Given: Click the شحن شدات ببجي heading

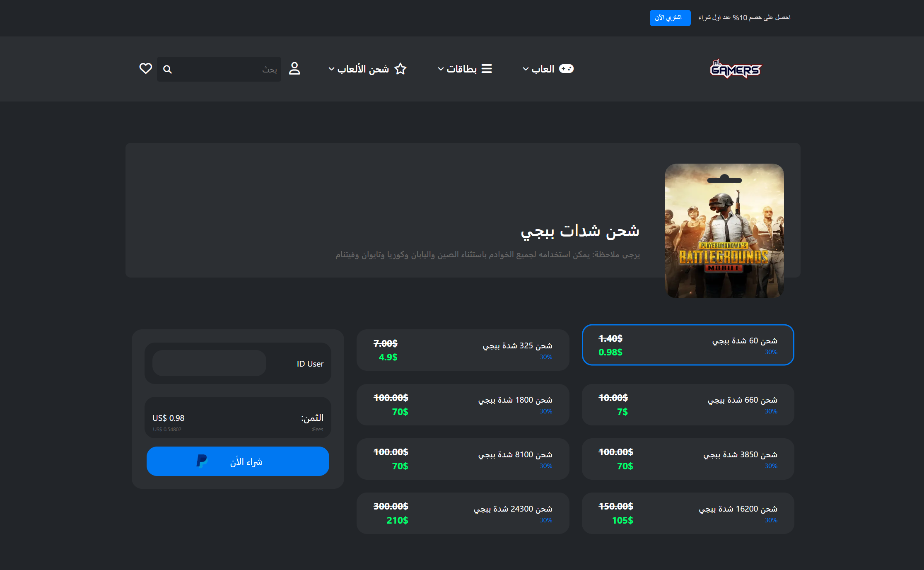Looking at the screenshot, I should point(580,231).
